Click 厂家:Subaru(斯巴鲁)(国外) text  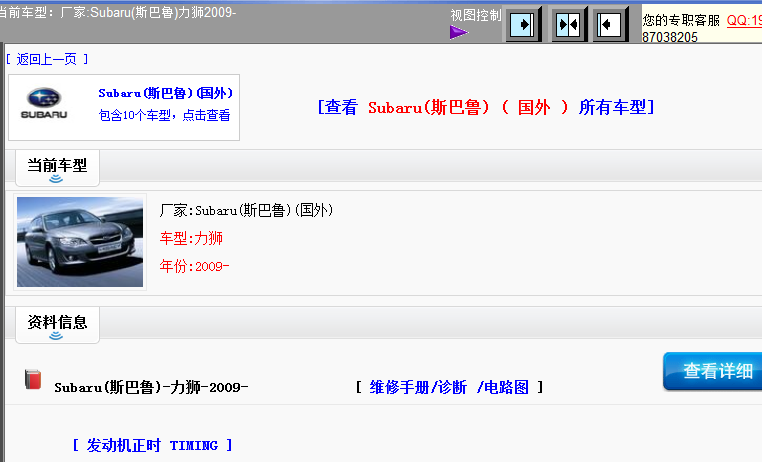click(246, 210)
